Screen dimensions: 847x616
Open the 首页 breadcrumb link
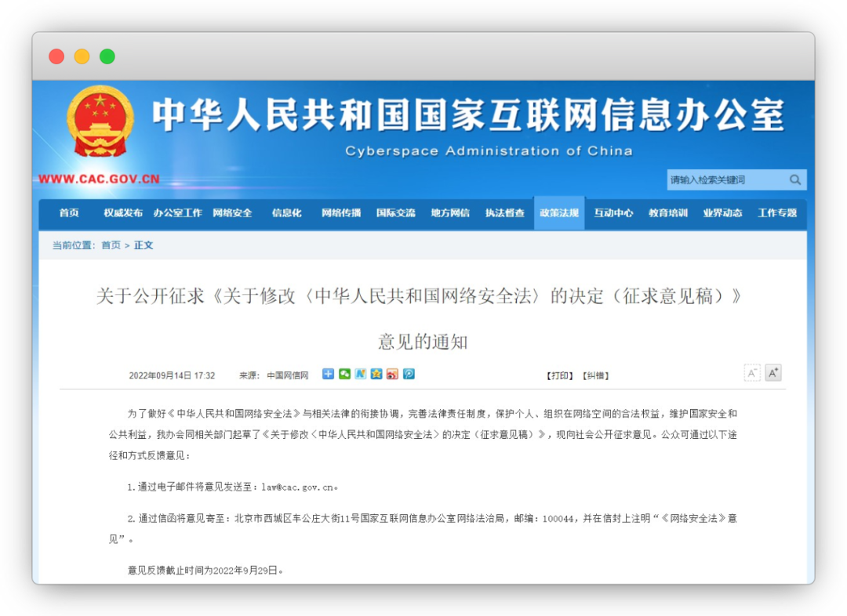(110, 245)
